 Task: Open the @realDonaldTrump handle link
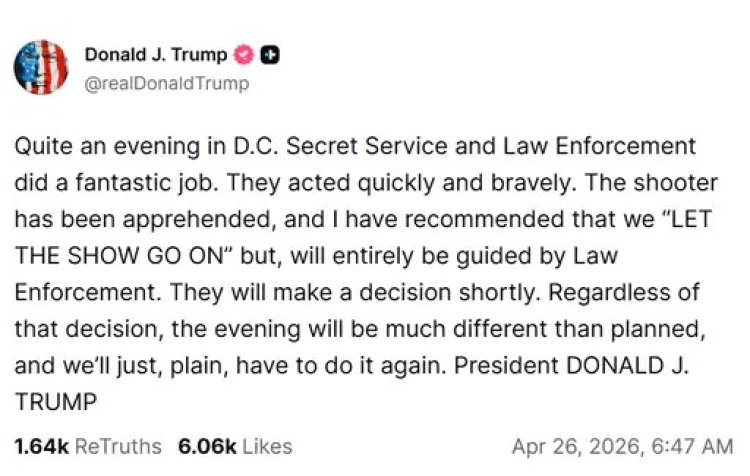(167, 83)
